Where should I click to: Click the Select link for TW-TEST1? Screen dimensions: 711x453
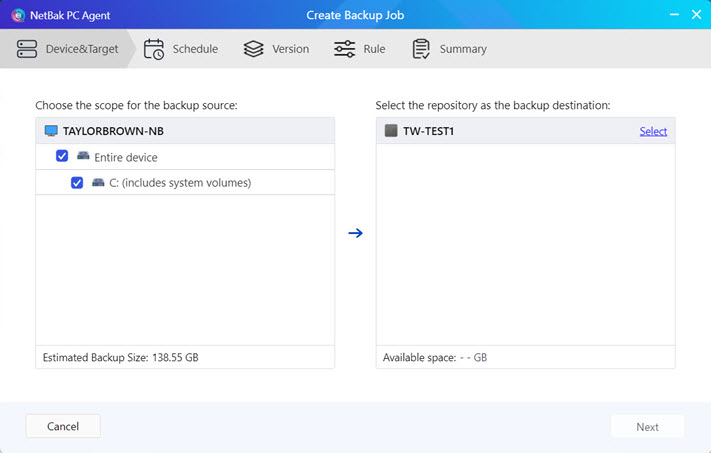pos(653,131)
